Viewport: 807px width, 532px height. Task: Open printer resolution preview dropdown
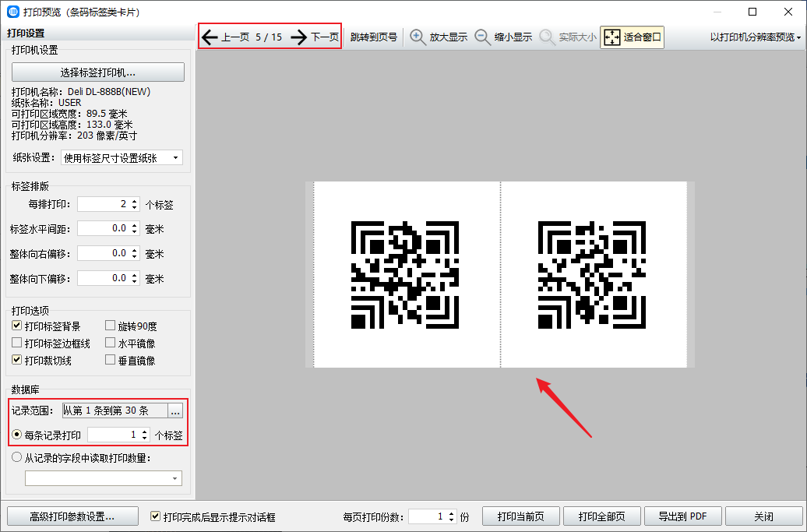pos(756,37)
